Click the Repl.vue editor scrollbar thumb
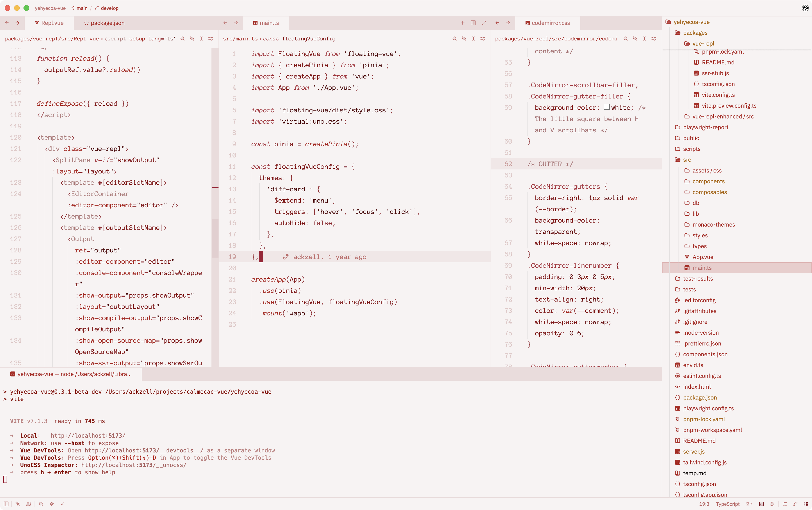The width and height of the screenshot is (812, 510). point(215,238)
